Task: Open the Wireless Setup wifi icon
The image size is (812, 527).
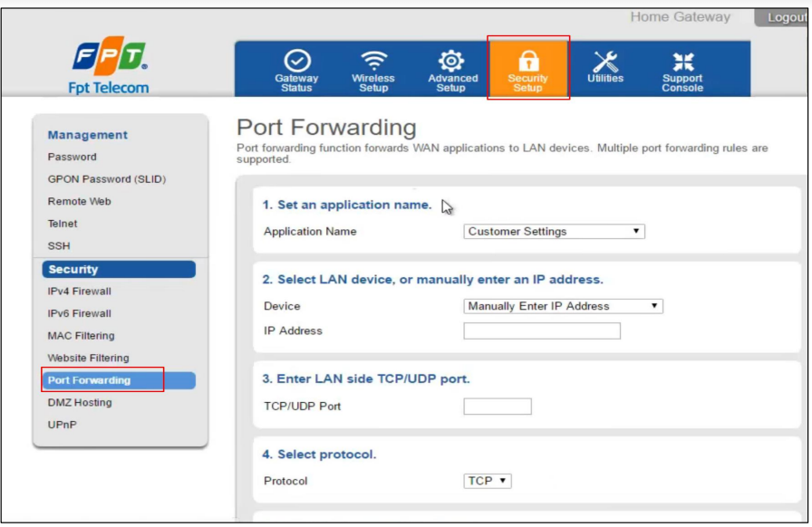Action: coord(373,62)
